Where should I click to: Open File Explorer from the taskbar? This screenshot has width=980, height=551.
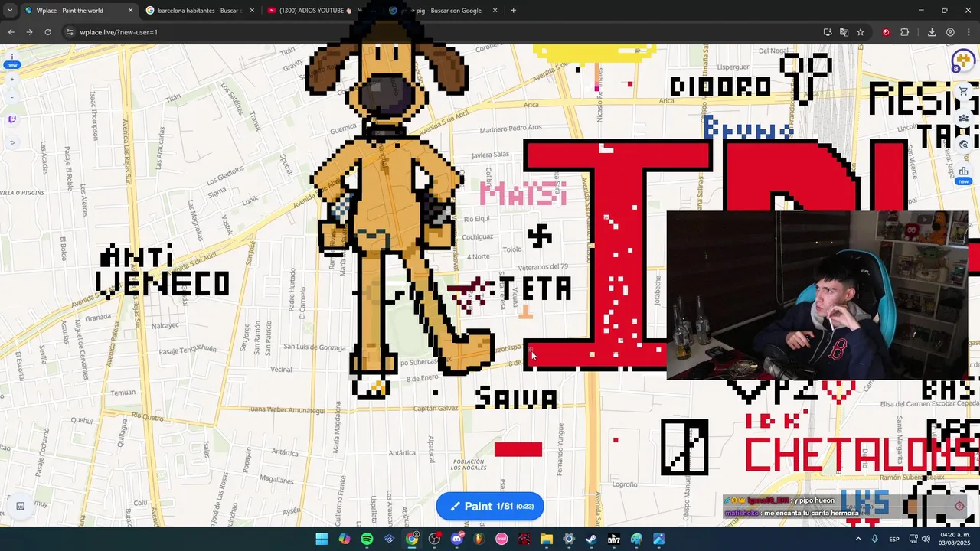point(547,539)
